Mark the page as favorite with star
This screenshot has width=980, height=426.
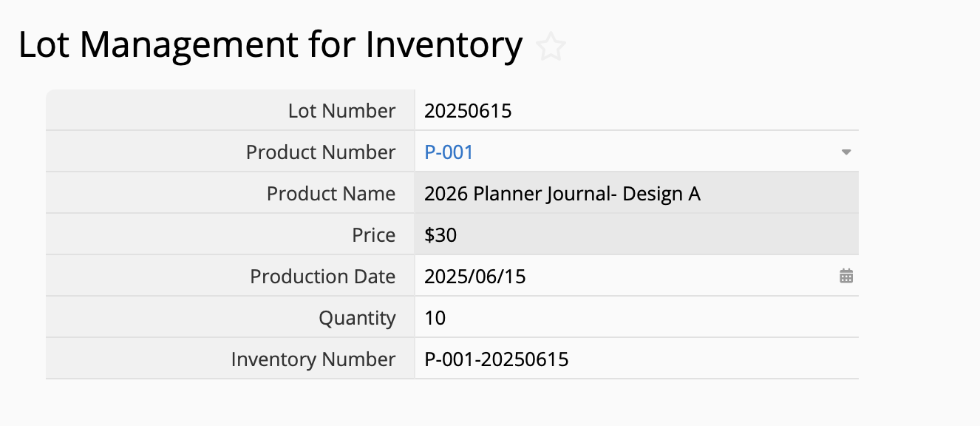click(551, 47)
